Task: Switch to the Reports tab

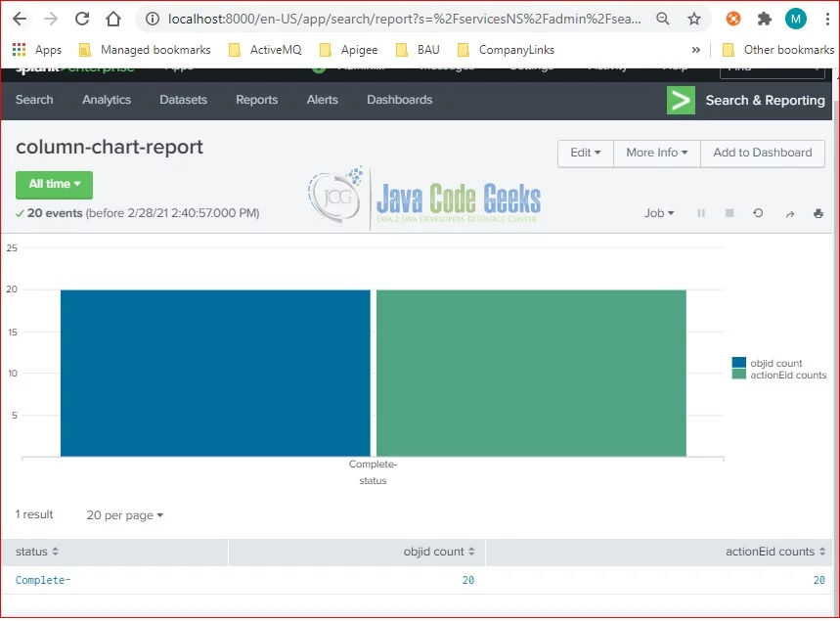Action: click(x=256, y=100)
